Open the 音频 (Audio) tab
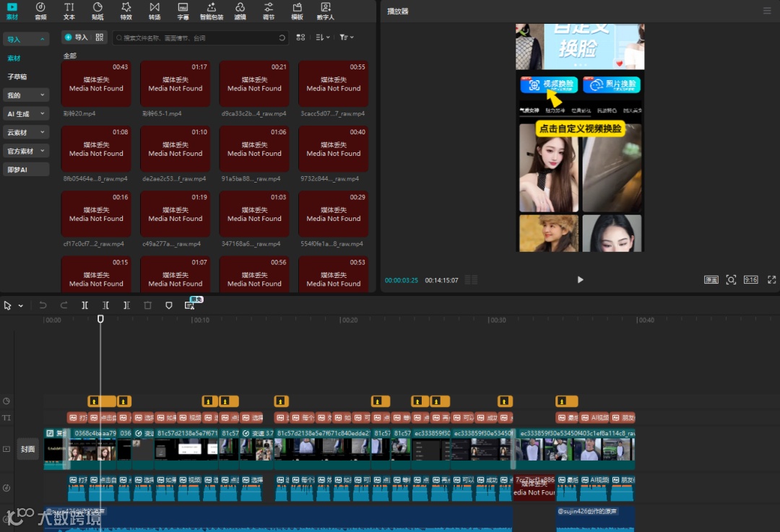Image resolution: width=780 pixels, height=532 pixels. [x=40, y=10]
